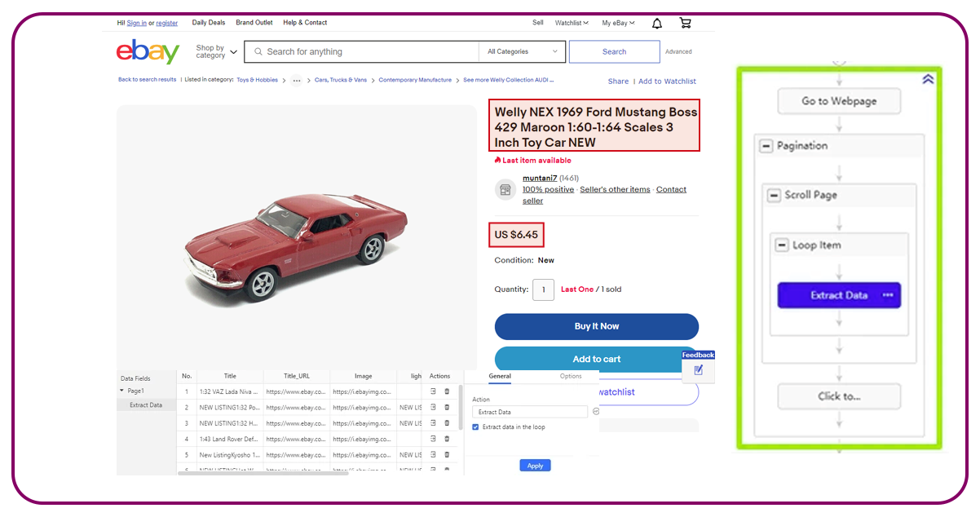Click export action icon in row 2
Screen dimensions: 980x517
[434, 407]
